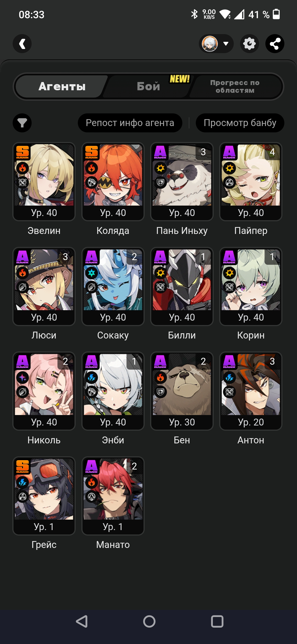Tap the Манато agent card
The image size is (297, 644).
(x=113, y=496)
